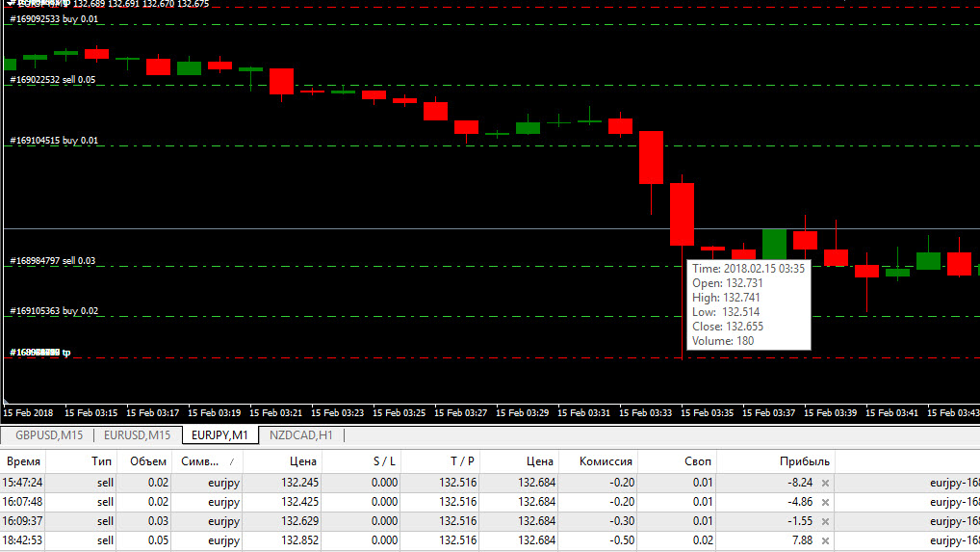Switch to the GBPUSD,M15 chart tab
Image resolution: width=980 pixels, height=552 pixels.
[49, 435]
